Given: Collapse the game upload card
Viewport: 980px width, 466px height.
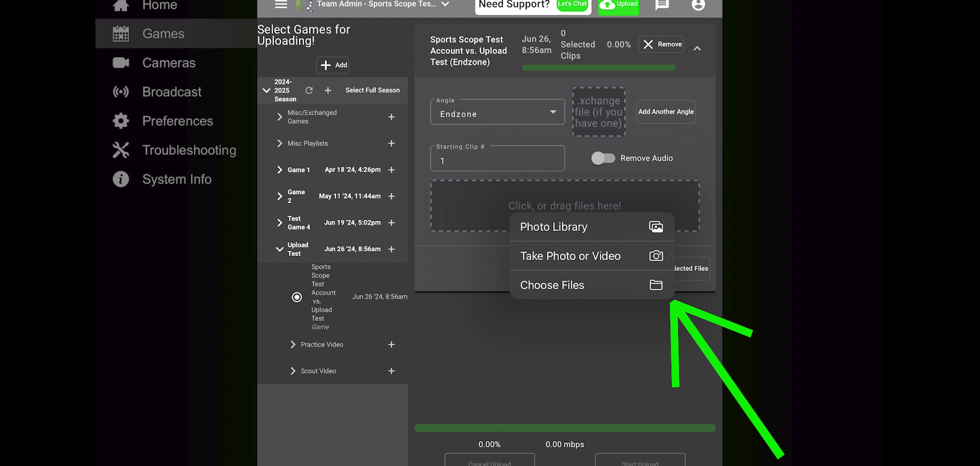Looking at the screenshot, I should tap(697, 49).
